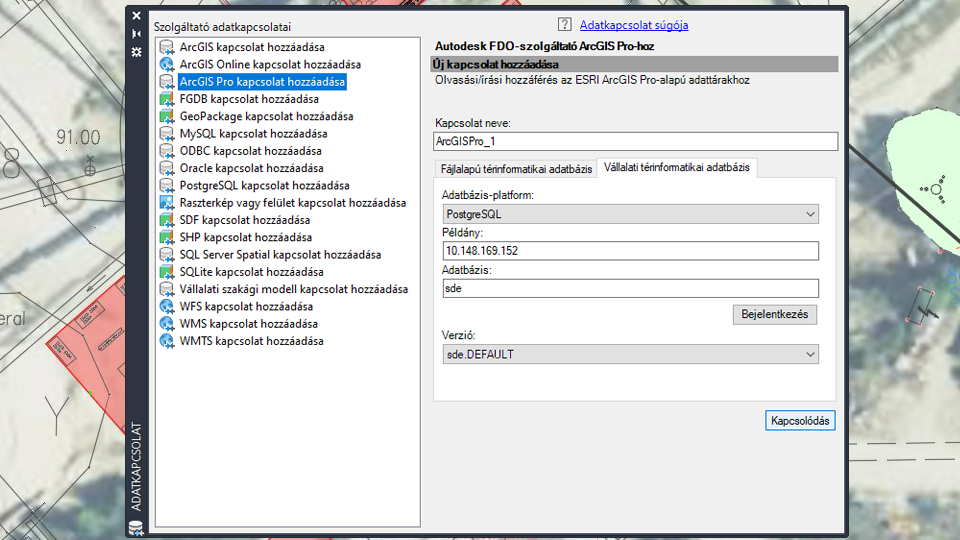Select ArcGIS Pro kapcsolat hozzáadása
This screenshot has height=540, width=960.
click(262, 81)
